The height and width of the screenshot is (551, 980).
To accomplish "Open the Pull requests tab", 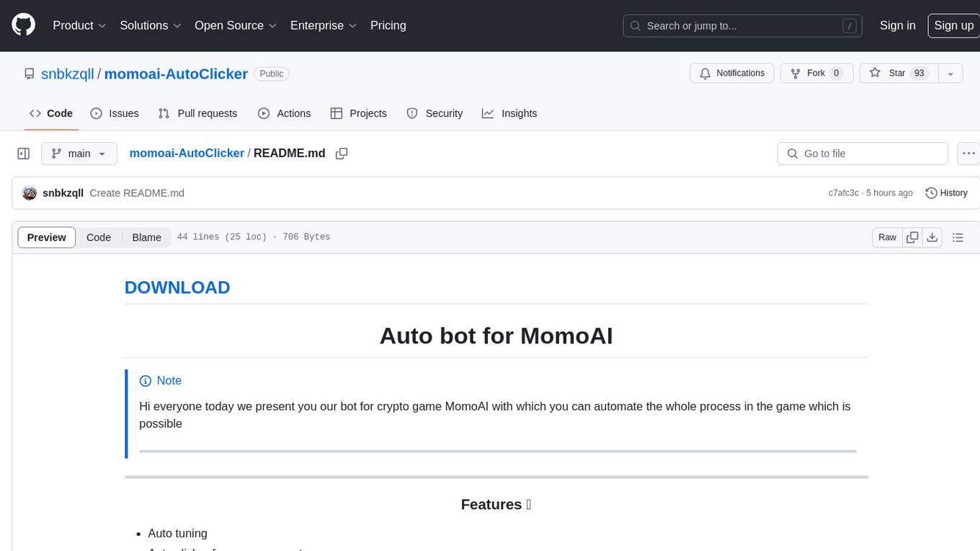I will click(x=197, y=113).
